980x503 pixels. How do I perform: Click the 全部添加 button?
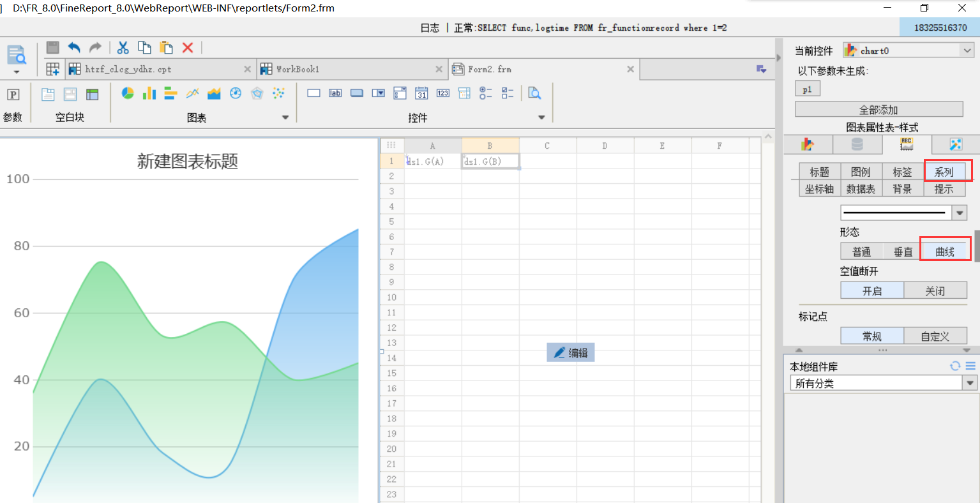879,109
